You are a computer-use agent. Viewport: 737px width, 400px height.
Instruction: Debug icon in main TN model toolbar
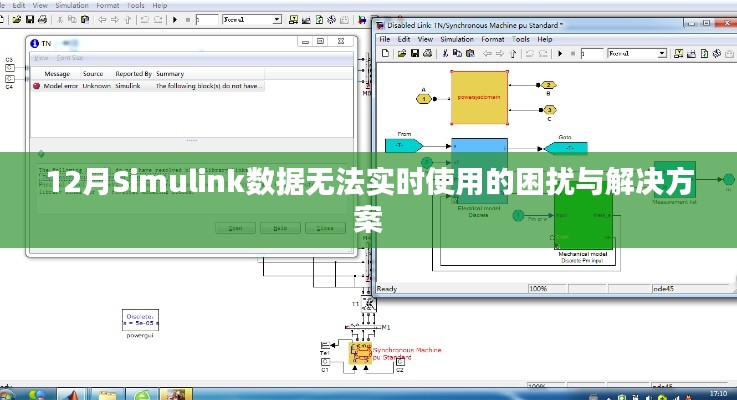coord(331,19)
